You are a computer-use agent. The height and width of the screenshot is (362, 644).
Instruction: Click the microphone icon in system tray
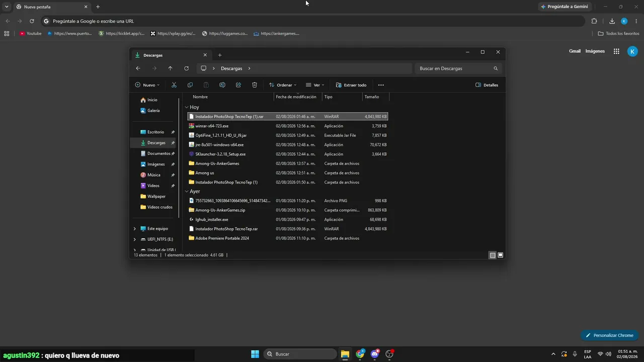575,354
